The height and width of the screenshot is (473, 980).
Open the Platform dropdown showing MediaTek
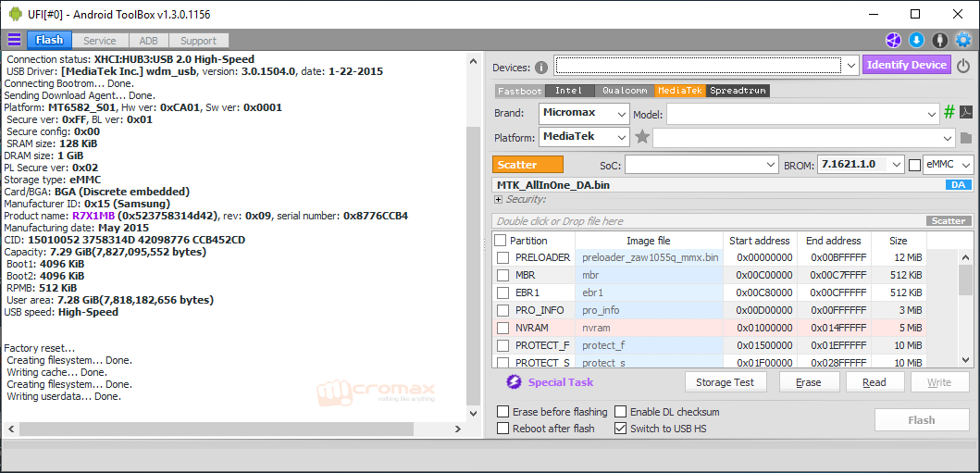click(584, 137)
